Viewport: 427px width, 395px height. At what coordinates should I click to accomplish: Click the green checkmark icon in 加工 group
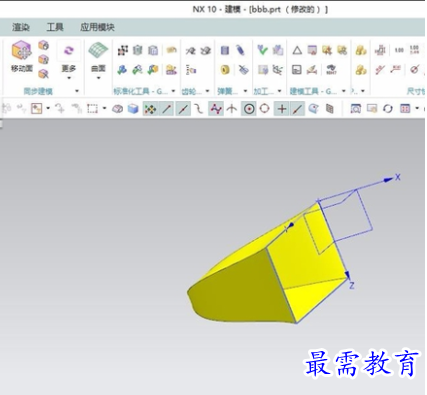point(262,50)
